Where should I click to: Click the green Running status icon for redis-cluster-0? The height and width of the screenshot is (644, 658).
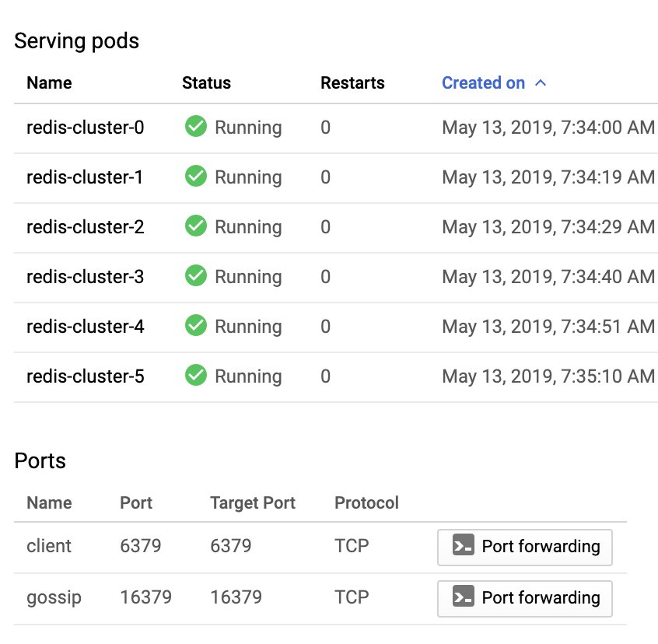tap(196, 127)
